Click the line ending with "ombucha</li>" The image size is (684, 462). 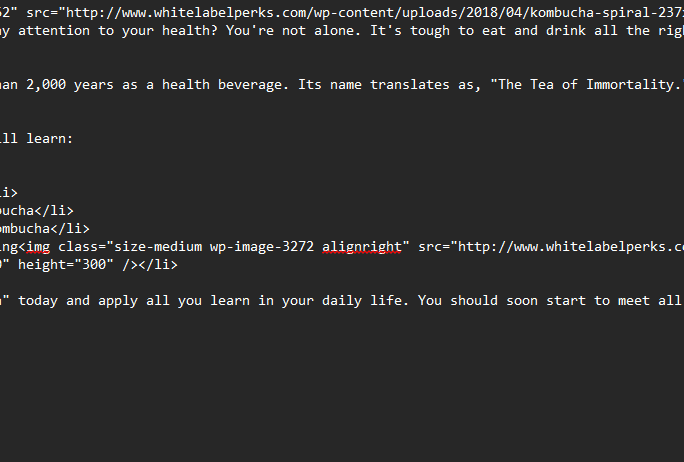coord(44,229)
